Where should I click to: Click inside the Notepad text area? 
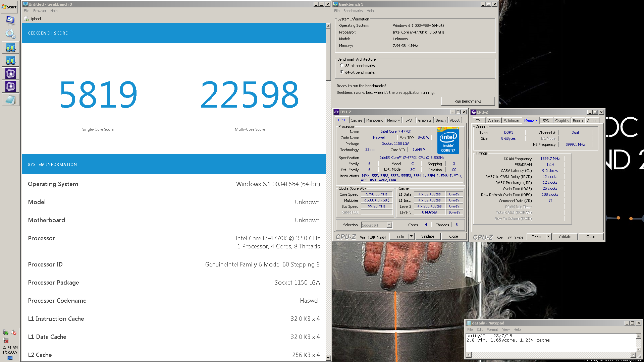coord(551,343)
